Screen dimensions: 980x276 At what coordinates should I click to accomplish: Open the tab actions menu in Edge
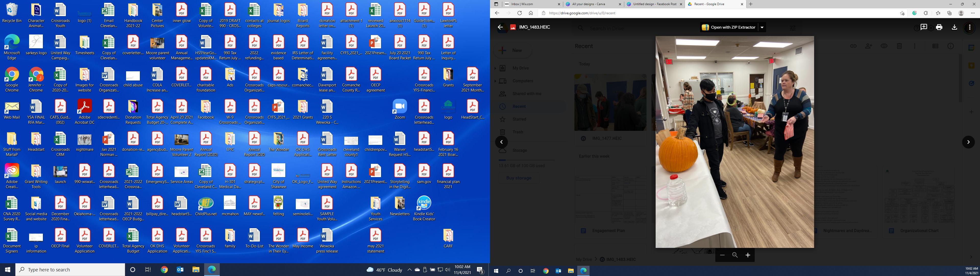coord(496,4)
